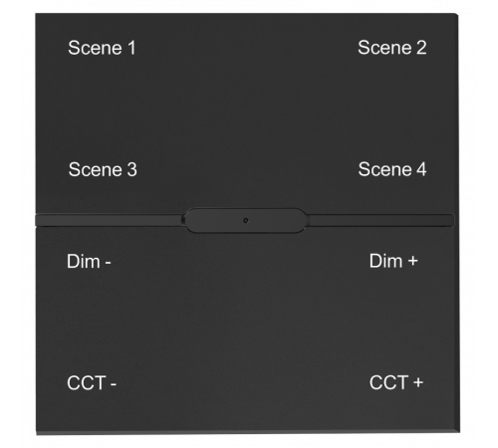Activate the Scene 1 button
498x448 pixels.
tap(102, 48)
